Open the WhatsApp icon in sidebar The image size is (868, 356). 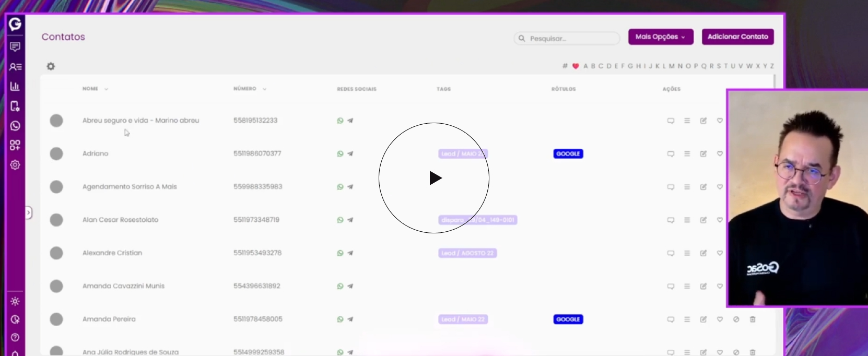pos(15,126)
